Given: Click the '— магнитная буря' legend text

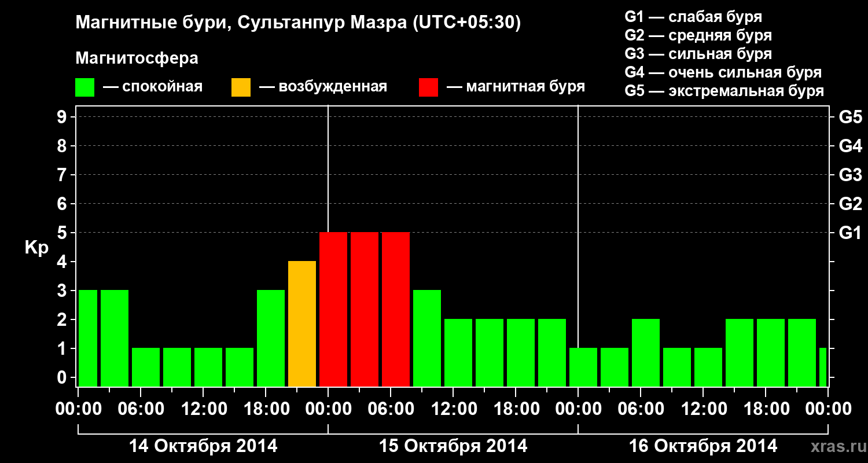Looking at the screenshot, I should tap(516, 87).
